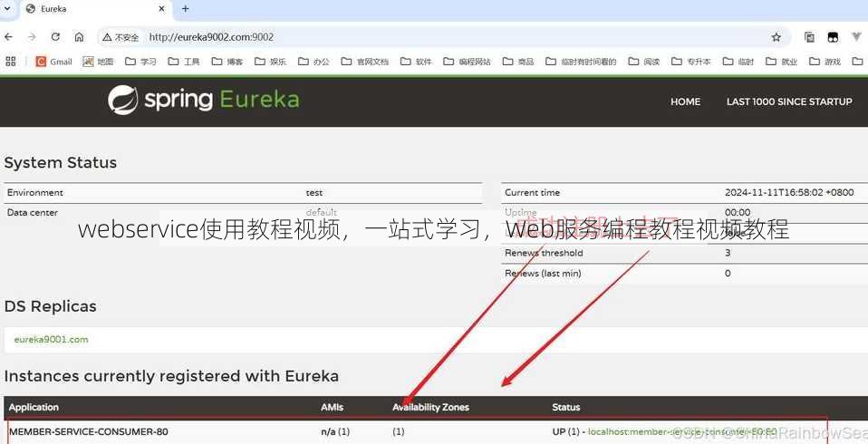Open the browser home page

point(79,37)
